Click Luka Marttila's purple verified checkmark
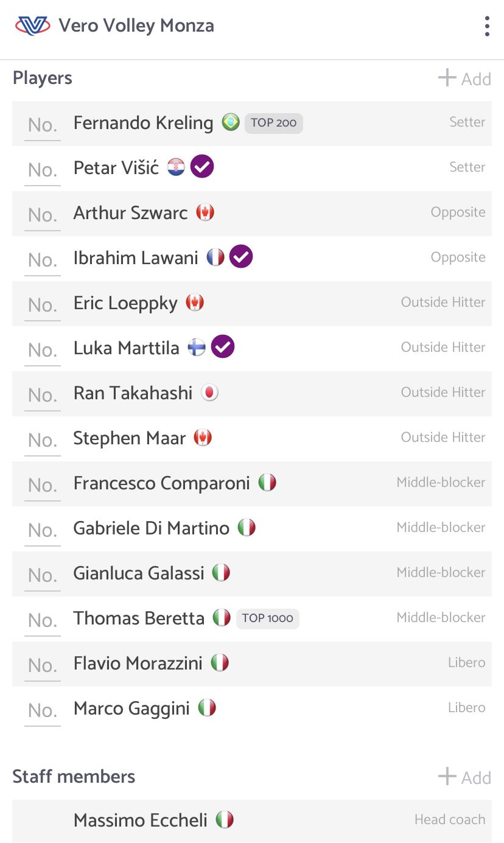504x843 pixels. click(223, 347)
